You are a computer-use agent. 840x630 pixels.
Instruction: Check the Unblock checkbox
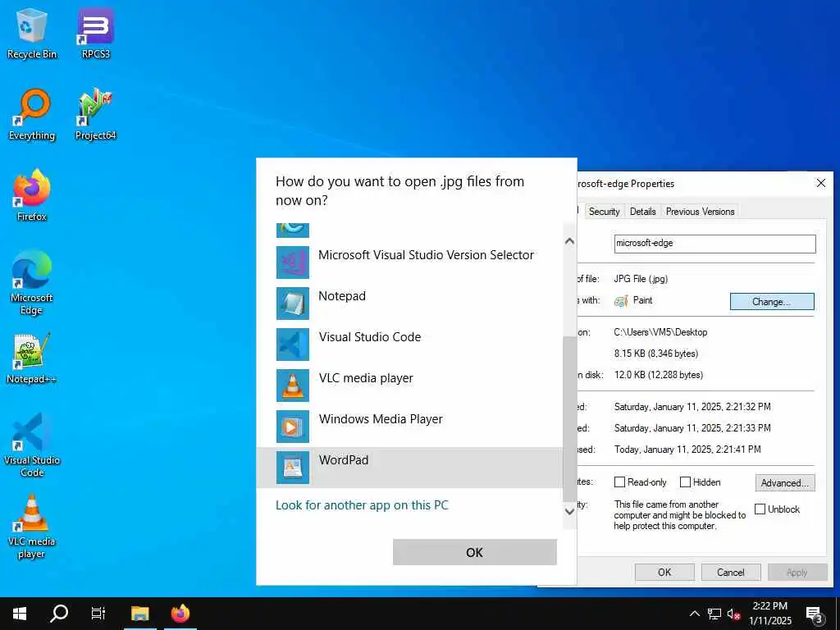point(760,509)
